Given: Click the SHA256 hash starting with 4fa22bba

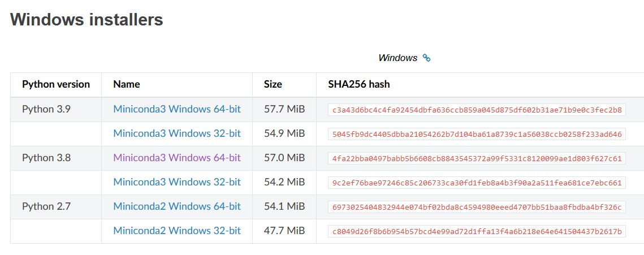Looking at the screenshot, I should 477,158.
